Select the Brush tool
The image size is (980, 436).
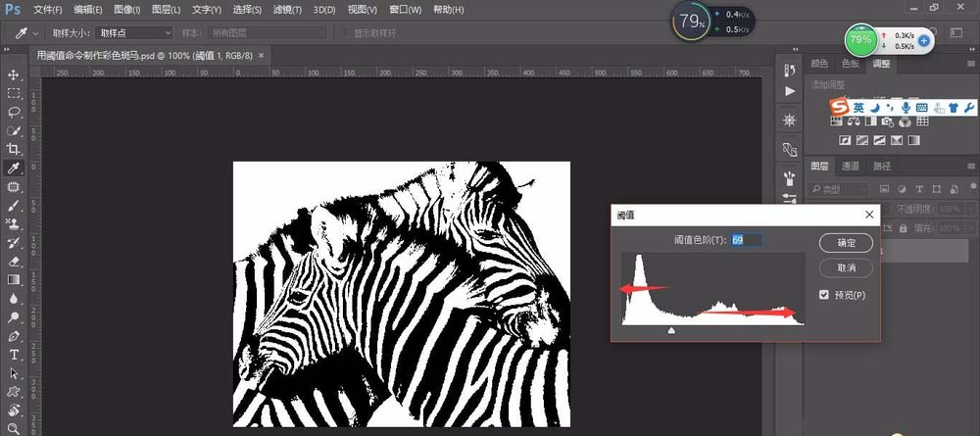coord(14,206)
